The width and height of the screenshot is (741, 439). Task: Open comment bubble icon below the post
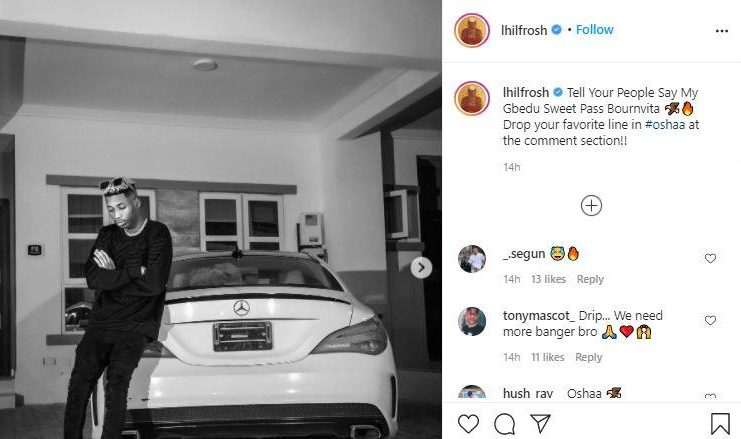(505, 424)
